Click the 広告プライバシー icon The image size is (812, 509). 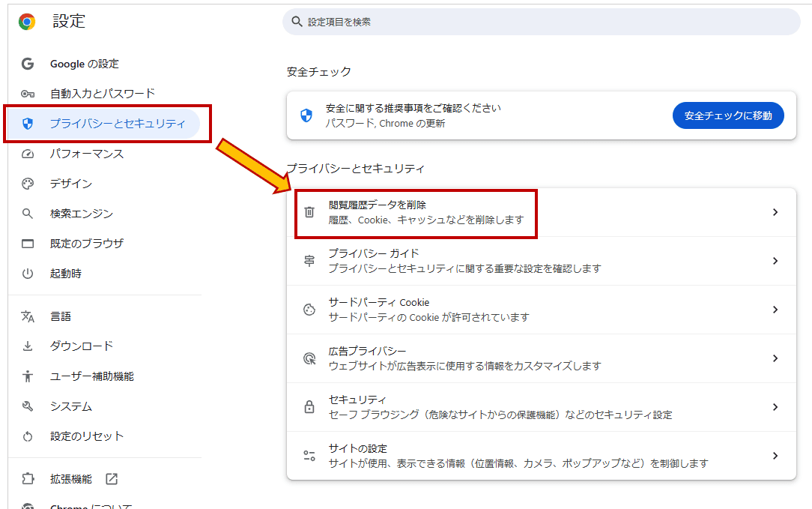pyautogui.click(x=309, y=358)
